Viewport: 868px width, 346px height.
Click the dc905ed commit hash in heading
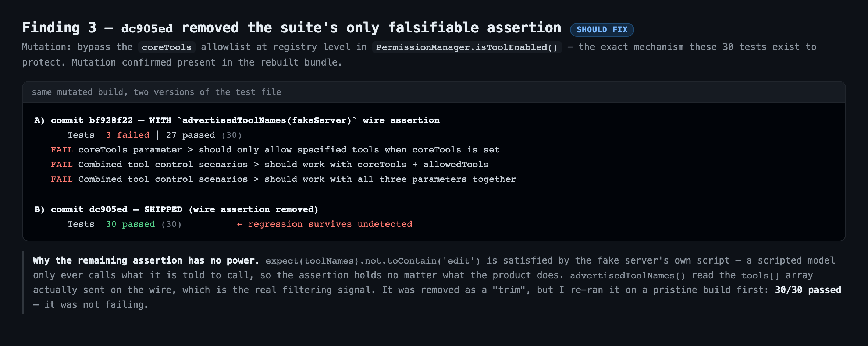click(147, 28)
